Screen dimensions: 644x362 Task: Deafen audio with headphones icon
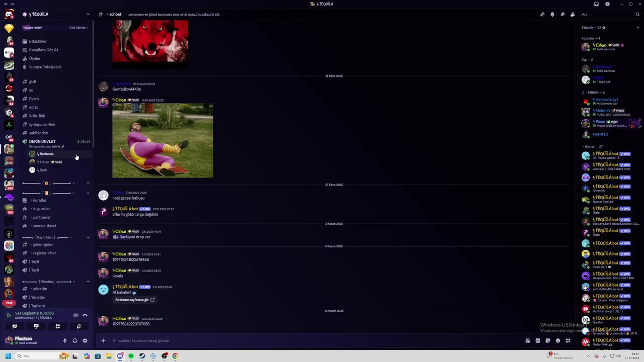click(75, 340)
